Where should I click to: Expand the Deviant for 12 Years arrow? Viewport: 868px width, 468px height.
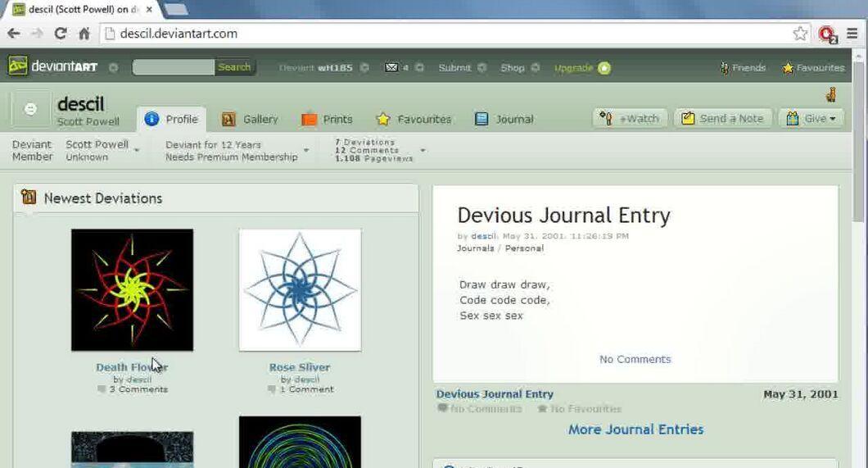click(x=306, y=151)
